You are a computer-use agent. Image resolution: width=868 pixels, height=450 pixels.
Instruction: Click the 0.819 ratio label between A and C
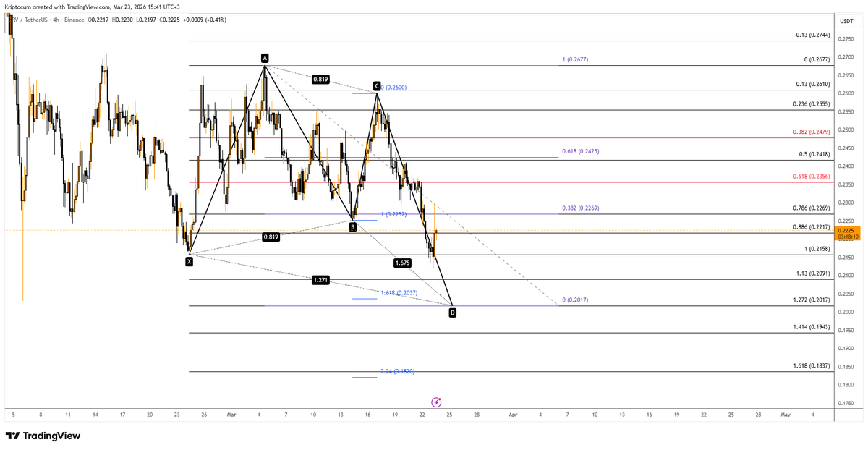[321, 80]
